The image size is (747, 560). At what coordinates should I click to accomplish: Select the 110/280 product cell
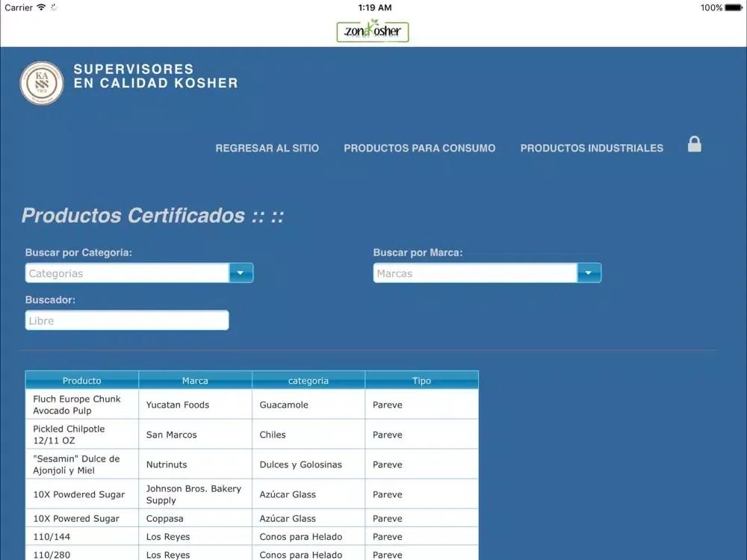pos(82,553)
